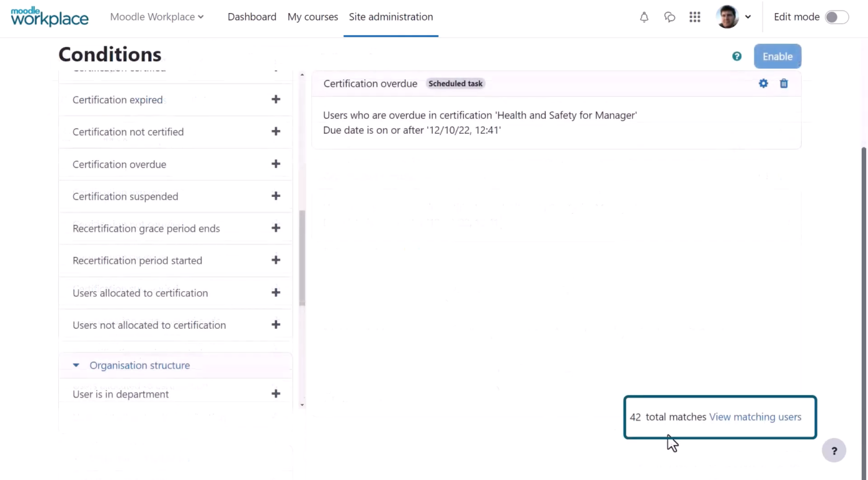Expand the Certification expired condition
Image resolution: width=868 pixels, height=480 pixels.
(276, 99)
